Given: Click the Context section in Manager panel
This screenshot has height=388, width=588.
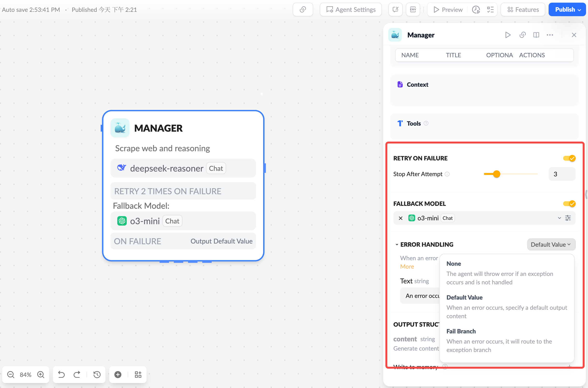Looking at the screenshot, I should click(417, 85).
